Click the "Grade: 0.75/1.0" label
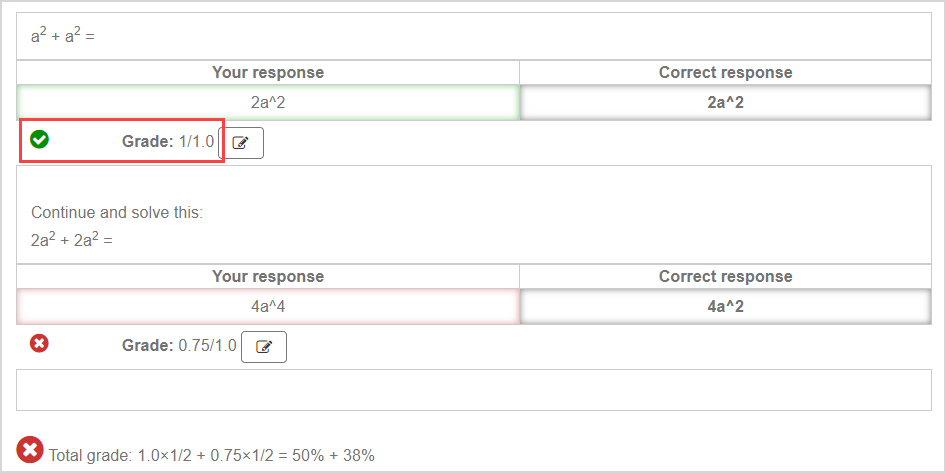Screen dimensions: 946x473 (x=179, y=346)
